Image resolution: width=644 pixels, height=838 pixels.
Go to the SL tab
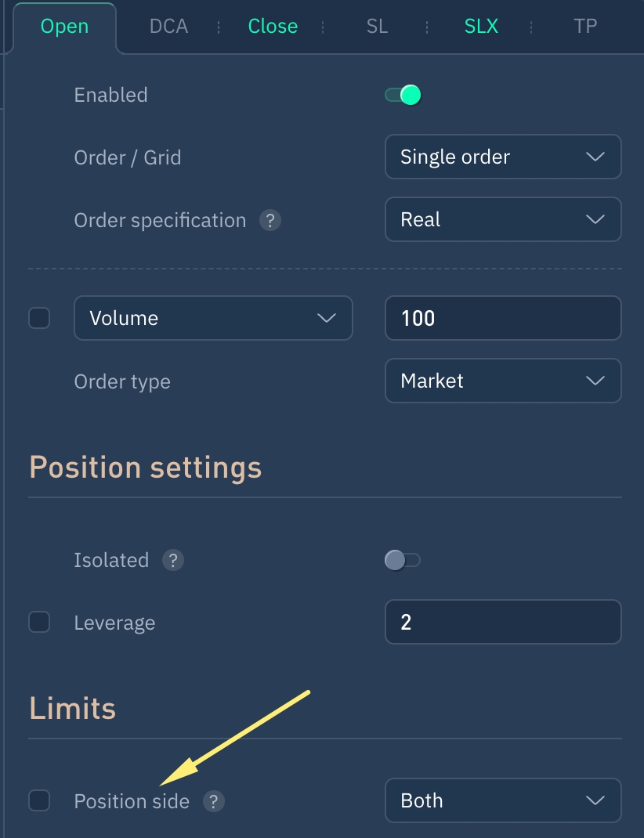[377, 27]
